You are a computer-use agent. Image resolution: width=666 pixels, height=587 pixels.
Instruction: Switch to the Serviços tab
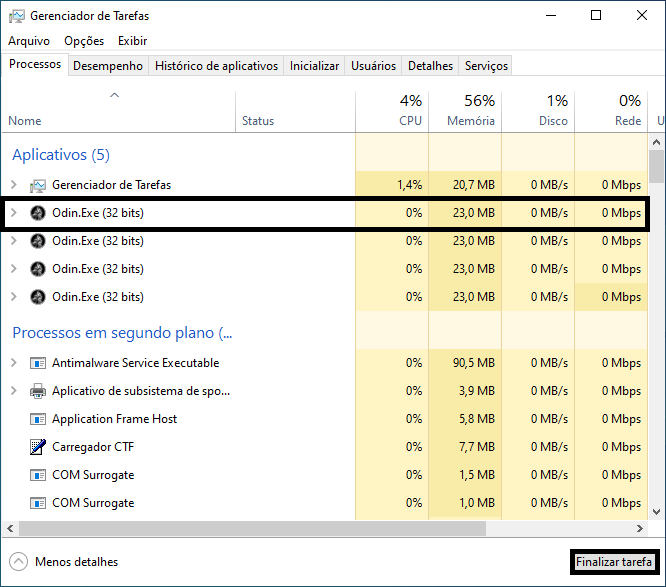point(486,66)
